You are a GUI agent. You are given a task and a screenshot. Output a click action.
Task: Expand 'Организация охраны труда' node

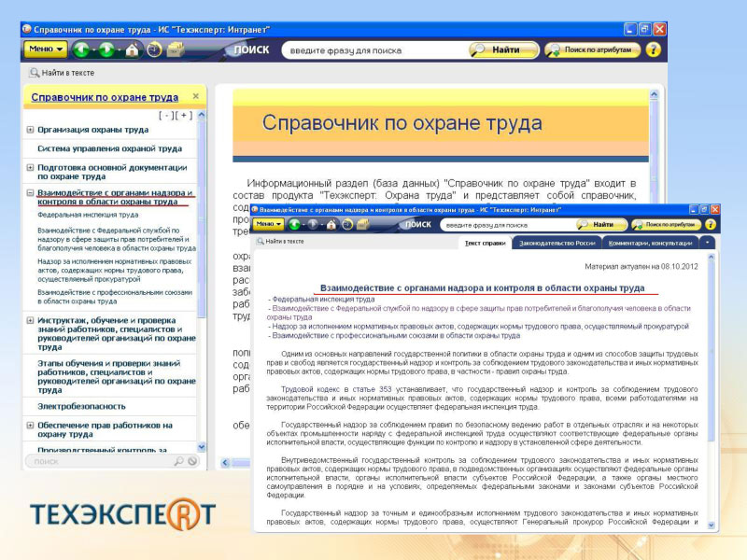[x=30, y=130]
